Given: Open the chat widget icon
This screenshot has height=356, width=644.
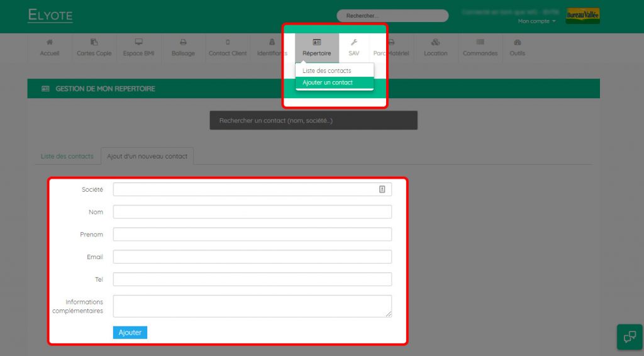Looking at the screenshot, I should pos(630,337).
